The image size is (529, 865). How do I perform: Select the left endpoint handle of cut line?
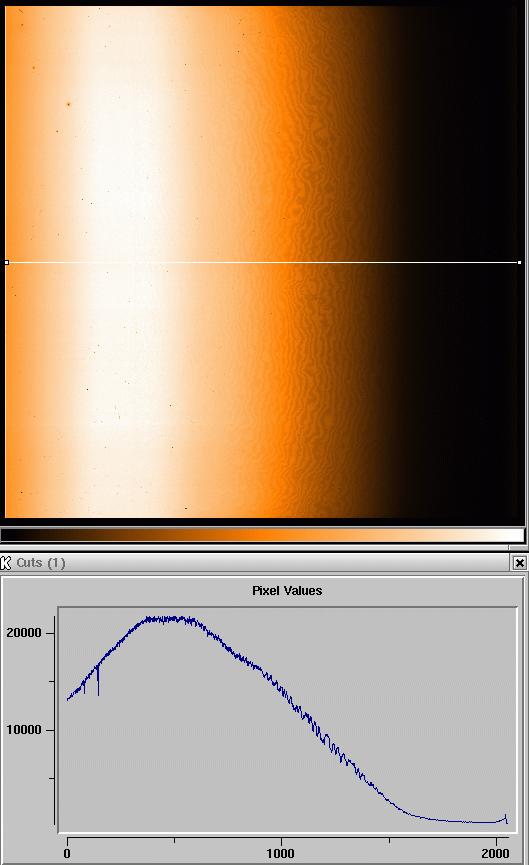click(7, 263)
